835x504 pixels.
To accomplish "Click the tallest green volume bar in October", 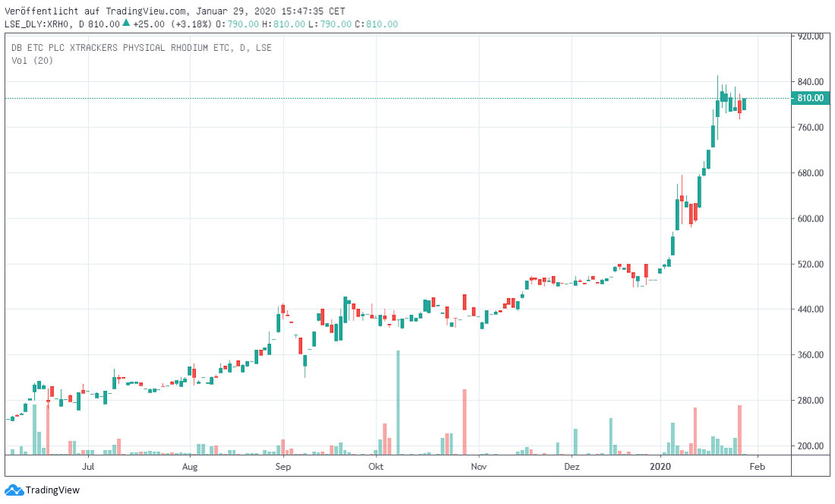I will (398, 402).
